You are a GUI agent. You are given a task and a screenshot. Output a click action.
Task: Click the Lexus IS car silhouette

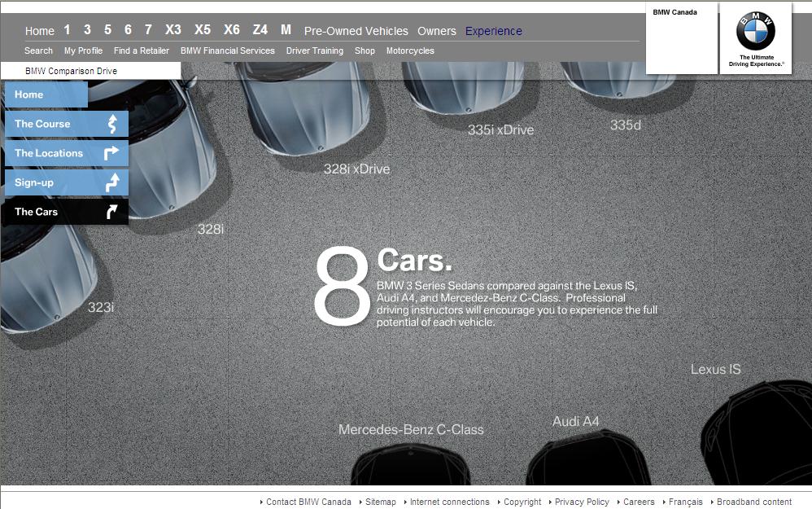point(757,433)
